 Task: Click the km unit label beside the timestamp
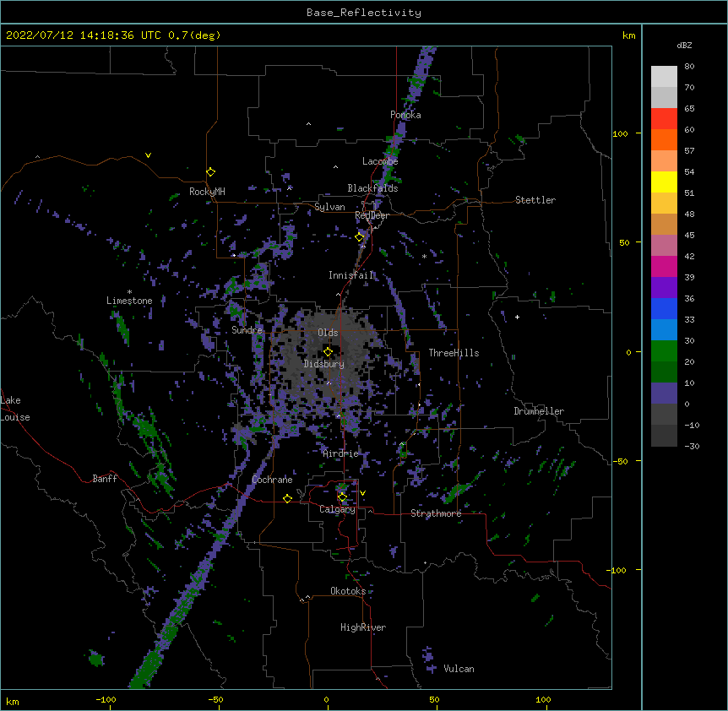[628, 35]
